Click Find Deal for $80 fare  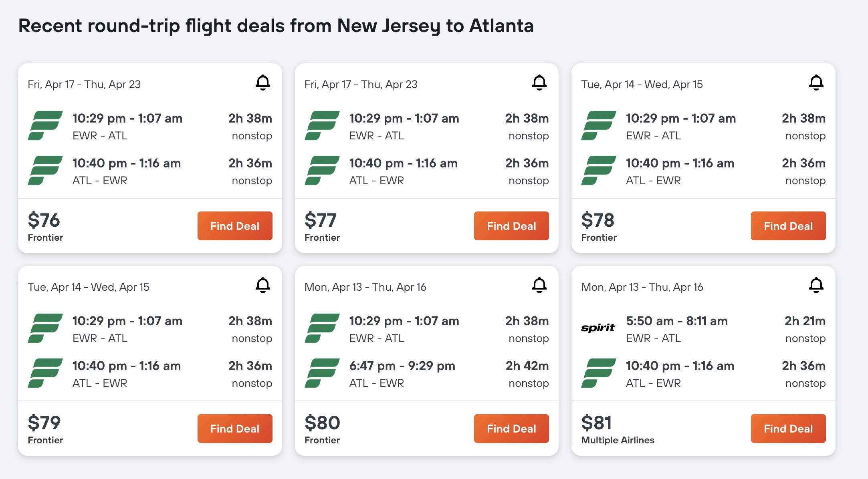(x=511, y=429)
